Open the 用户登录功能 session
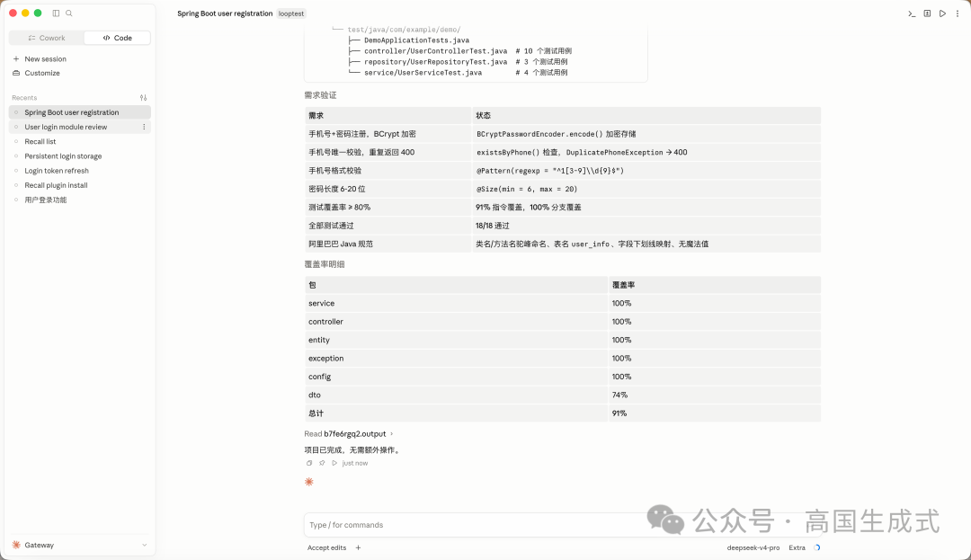971x560 pixels. click(79, 200)
